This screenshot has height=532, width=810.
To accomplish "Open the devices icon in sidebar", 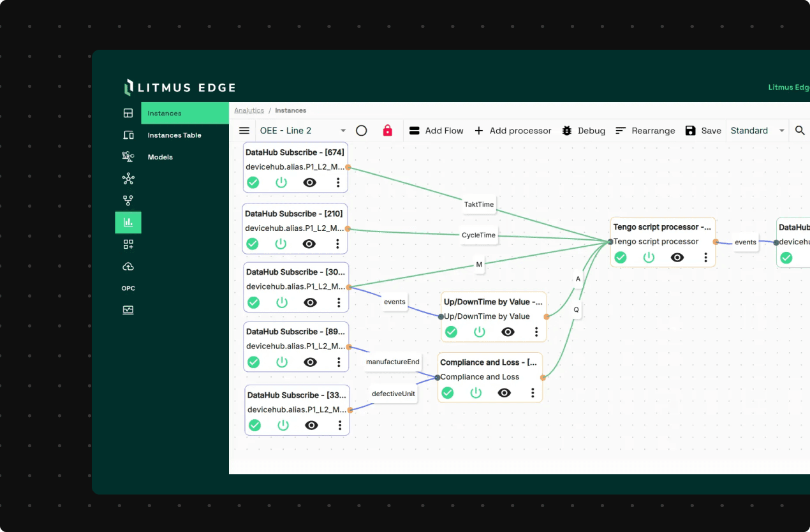I will (128, 135).
